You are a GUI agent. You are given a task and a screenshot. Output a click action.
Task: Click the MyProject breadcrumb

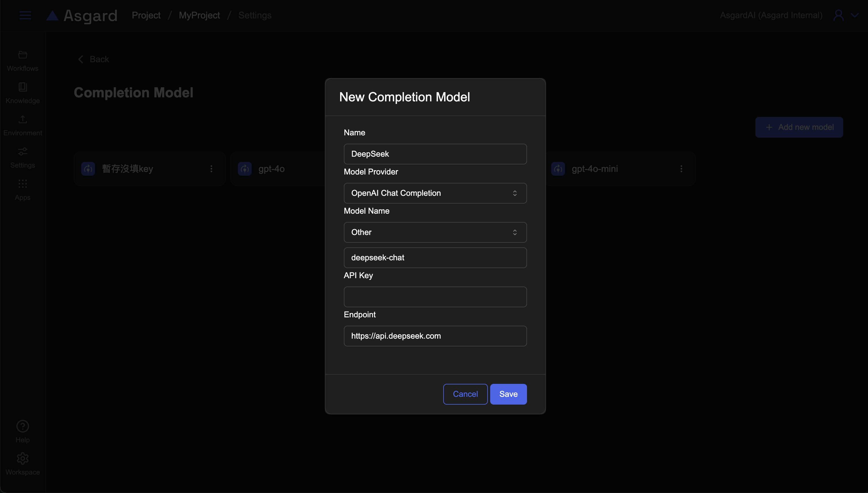(x=199, y=15)
